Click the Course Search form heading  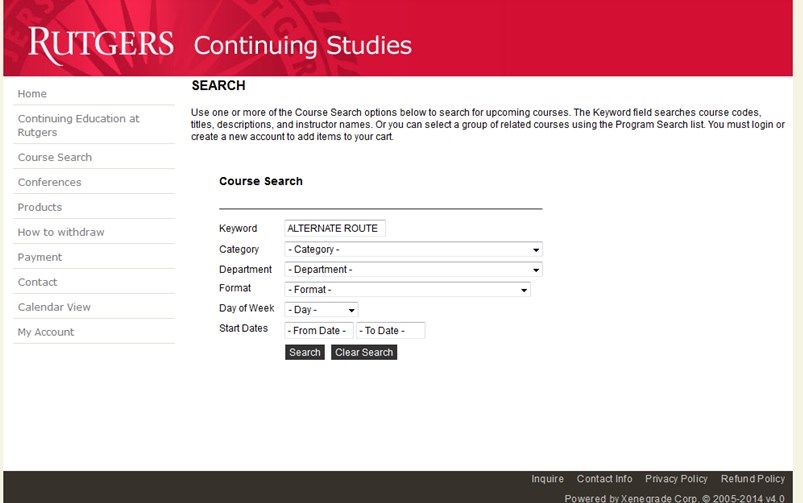coord(261,181)
